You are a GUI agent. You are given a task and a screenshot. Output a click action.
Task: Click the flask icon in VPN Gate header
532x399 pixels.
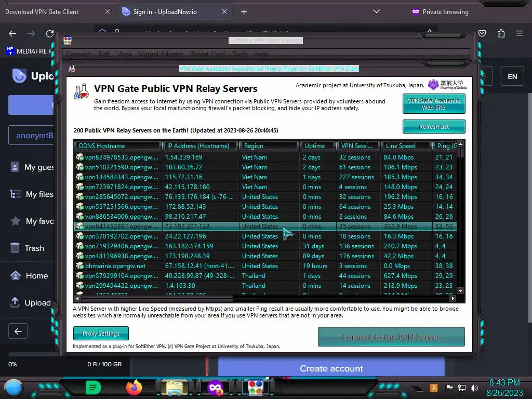click(x=82, y=91)
